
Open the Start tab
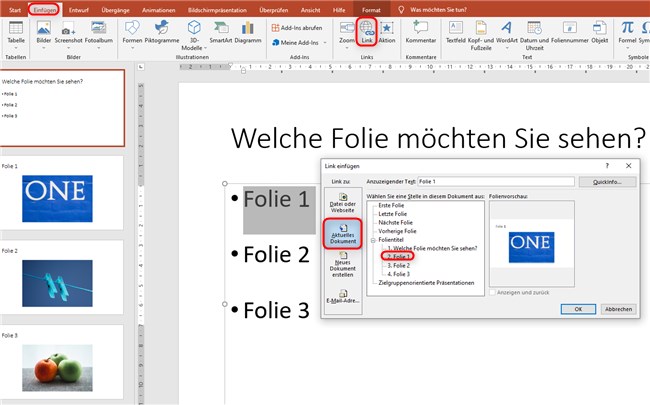15,10
